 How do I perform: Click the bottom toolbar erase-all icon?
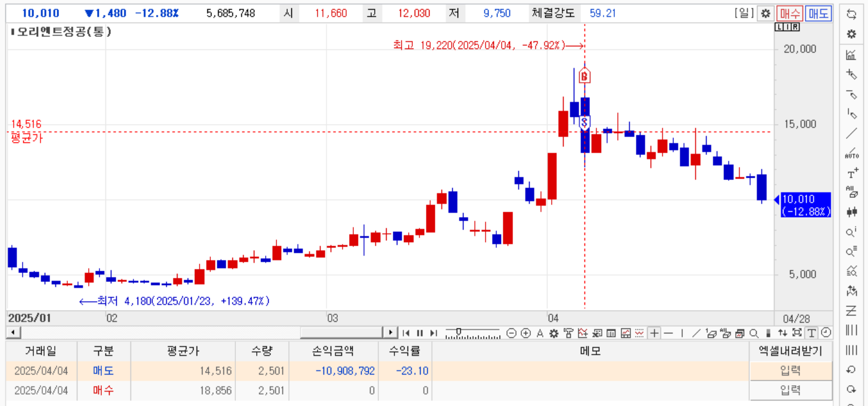(x=725, y=333)
